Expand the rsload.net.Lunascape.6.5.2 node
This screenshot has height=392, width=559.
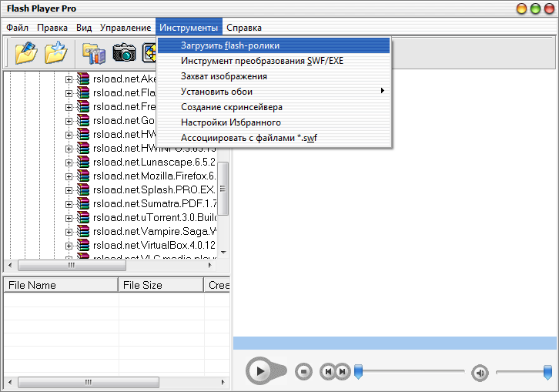(69, 162)
